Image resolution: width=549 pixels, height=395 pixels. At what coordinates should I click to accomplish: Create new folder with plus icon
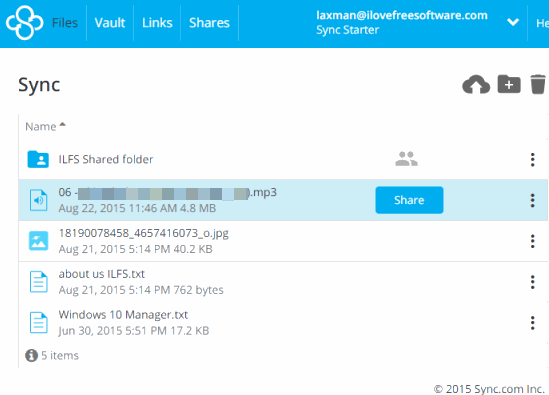click(509, 84)
